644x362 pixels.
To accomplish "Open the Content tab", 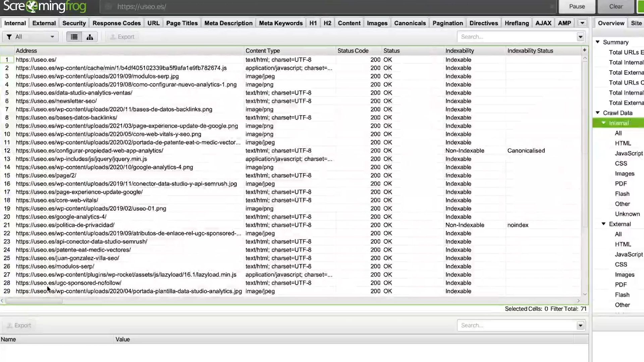I will pyautogui.click(x=349, y=23).
